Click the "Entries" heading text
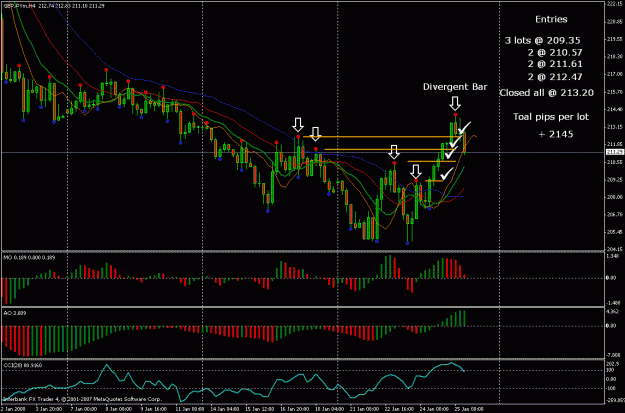 pyautogui.click(x=551, y=19)
